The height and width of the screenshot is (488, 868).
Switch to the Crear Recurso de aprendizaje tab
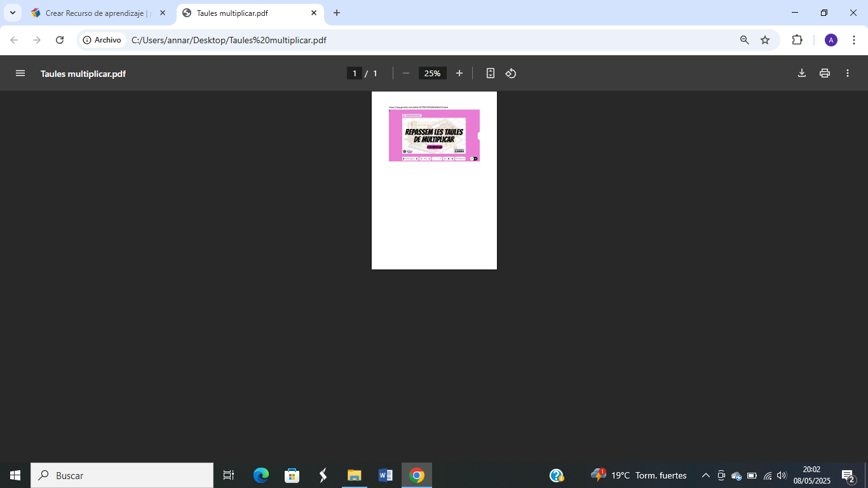[98, 13]
